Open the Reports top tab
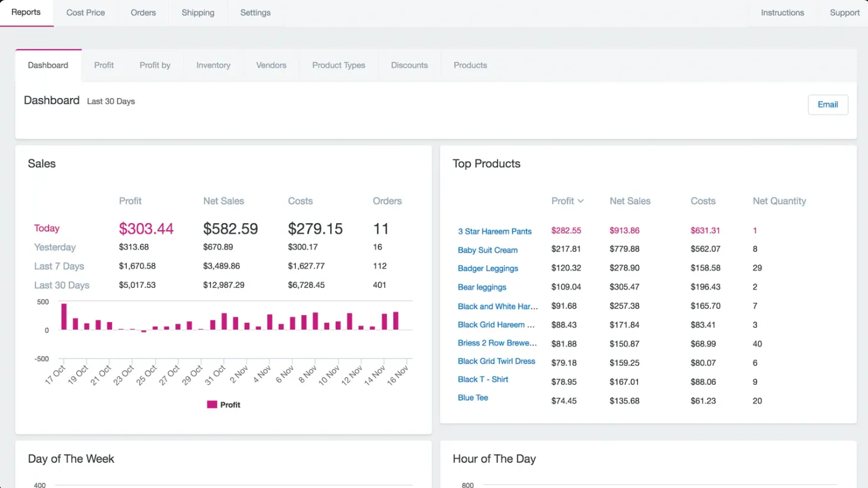 (x=26, y=12)
